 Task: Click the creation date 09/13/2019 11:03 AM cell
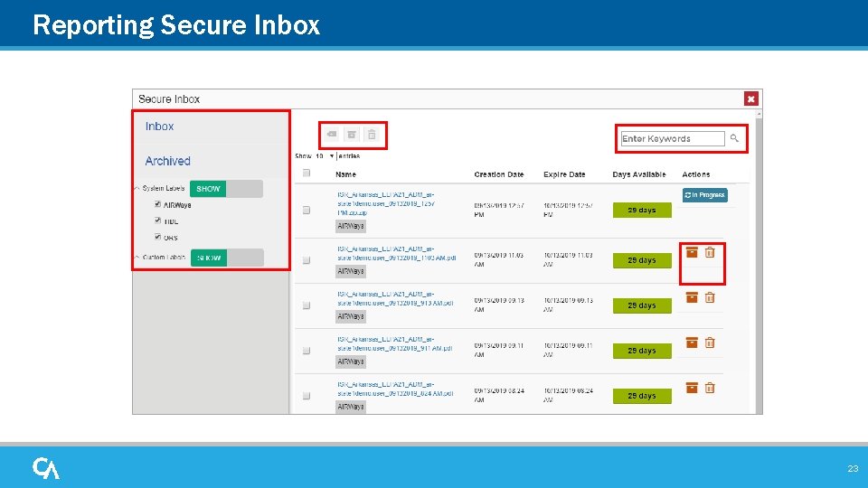(499, 260)
